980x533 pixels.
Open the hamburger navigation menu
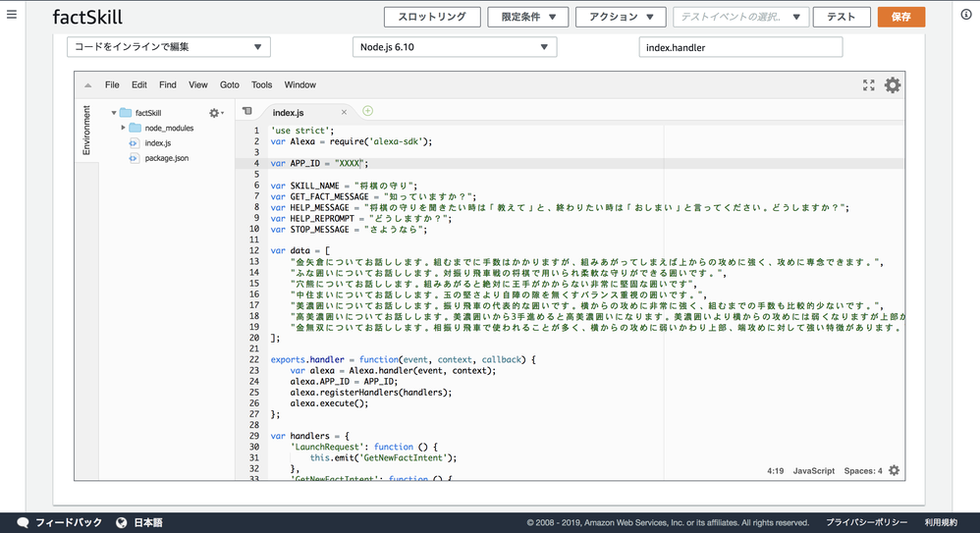11,14
